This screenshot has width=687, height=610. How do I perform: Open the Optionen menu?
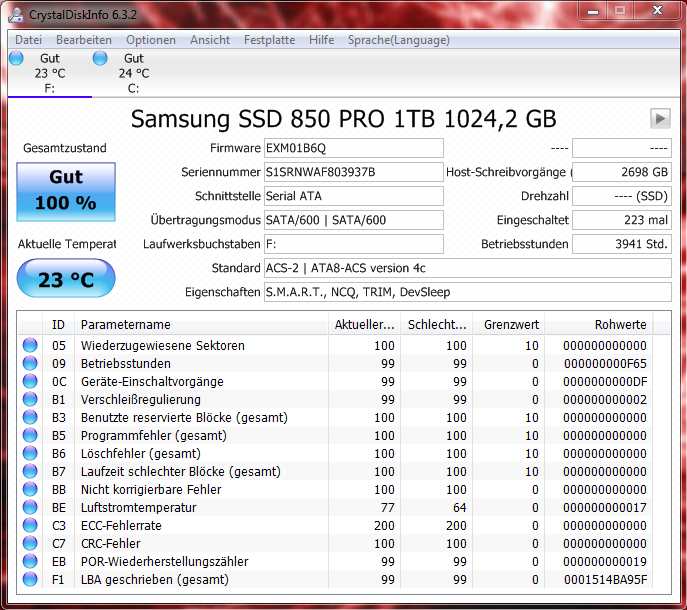(151, 40)
